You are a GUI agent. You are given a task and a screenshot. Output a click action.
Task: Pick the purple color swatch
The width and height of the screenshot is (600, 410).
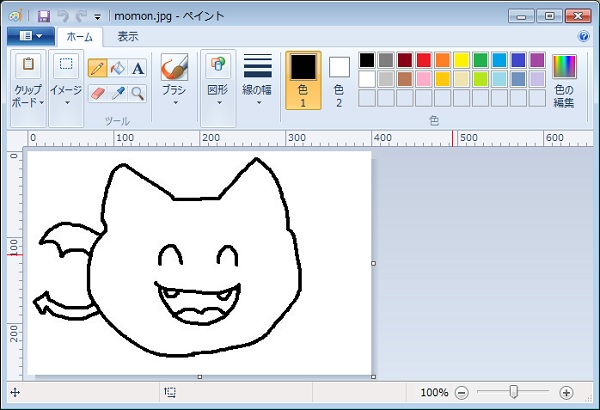tap(537, 60)
